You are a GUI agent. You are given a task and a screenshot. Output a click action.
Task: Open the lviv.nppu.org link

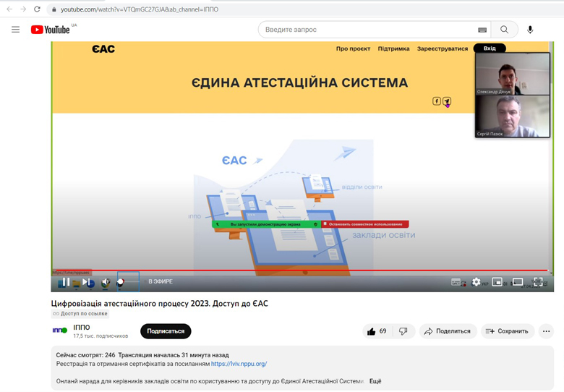[239, 364]
